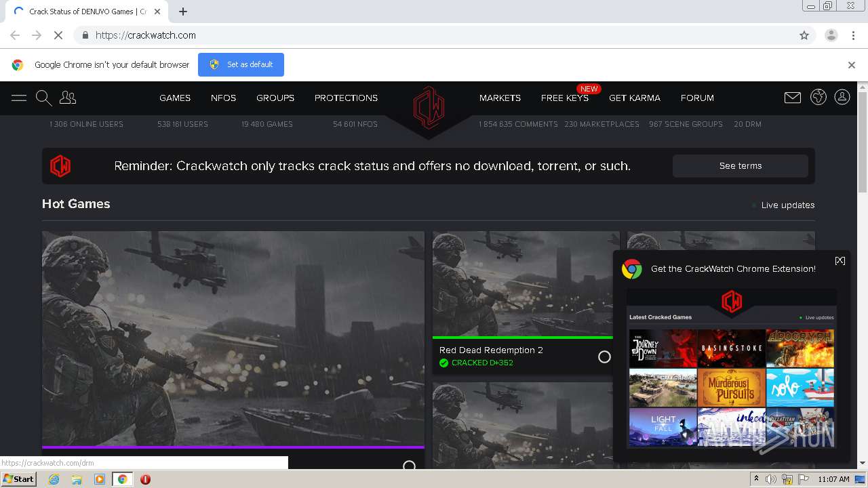
Task: Open Red Dead Redemption 2 title
Action: click(491, 350)
